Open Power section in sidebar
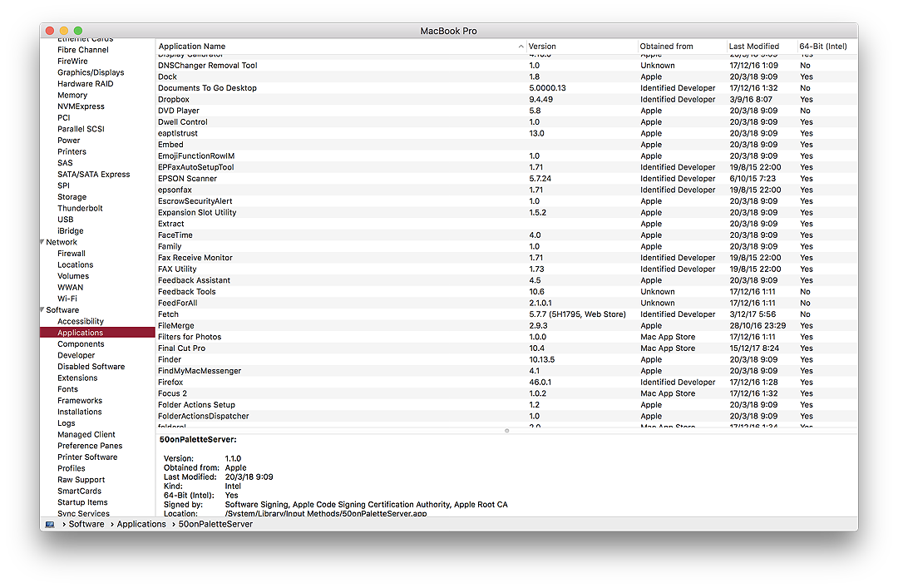This screenshot has height=588, width=898. 69,141
